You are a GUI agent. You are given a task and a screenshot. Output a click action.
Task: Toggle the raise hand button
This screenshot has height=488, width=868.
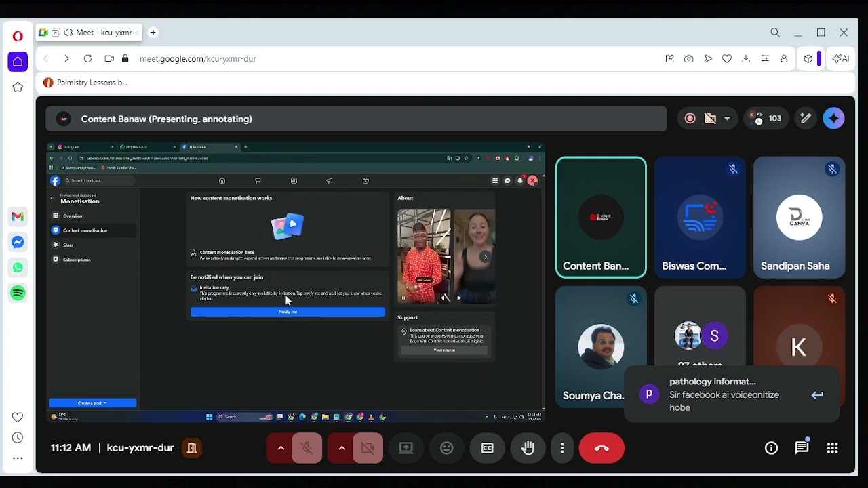(x=528, y=448)
